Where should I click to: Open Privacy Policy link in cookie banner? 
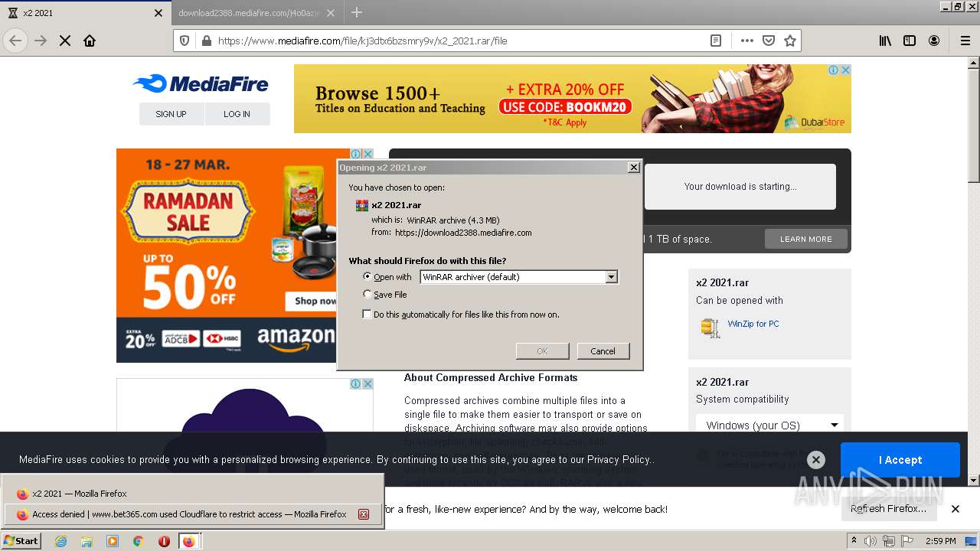(x=619, y=460)
